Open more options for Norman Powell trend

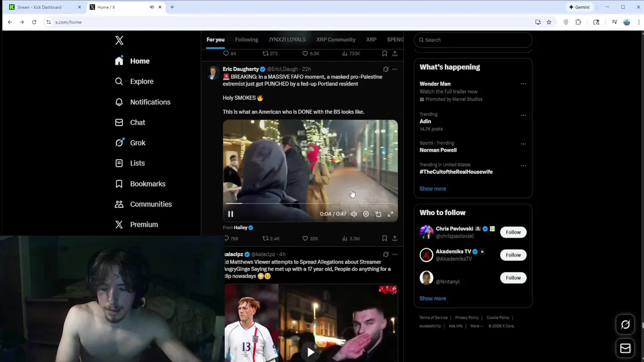point(523,144)
